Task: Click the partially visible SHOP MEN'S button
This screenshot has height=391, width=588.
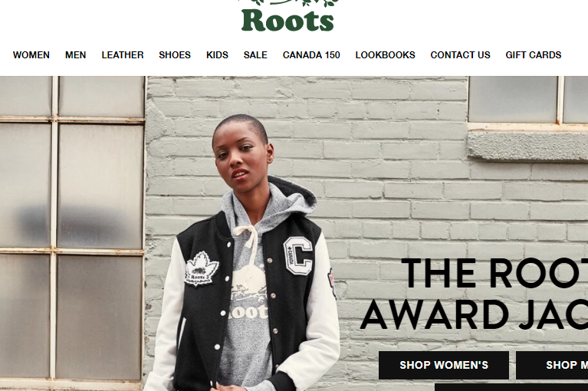Action: click(552, 365)
